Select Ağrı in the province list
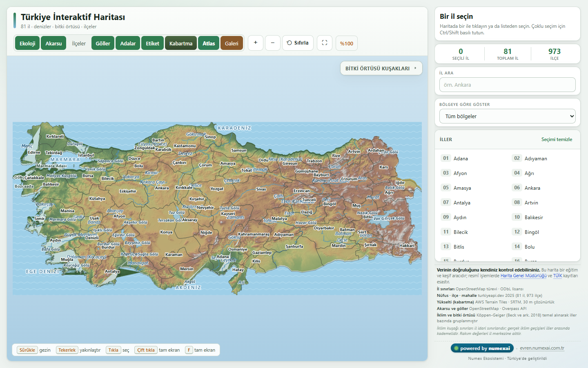This screenshot has height=368, width=588. pos(543,173)
